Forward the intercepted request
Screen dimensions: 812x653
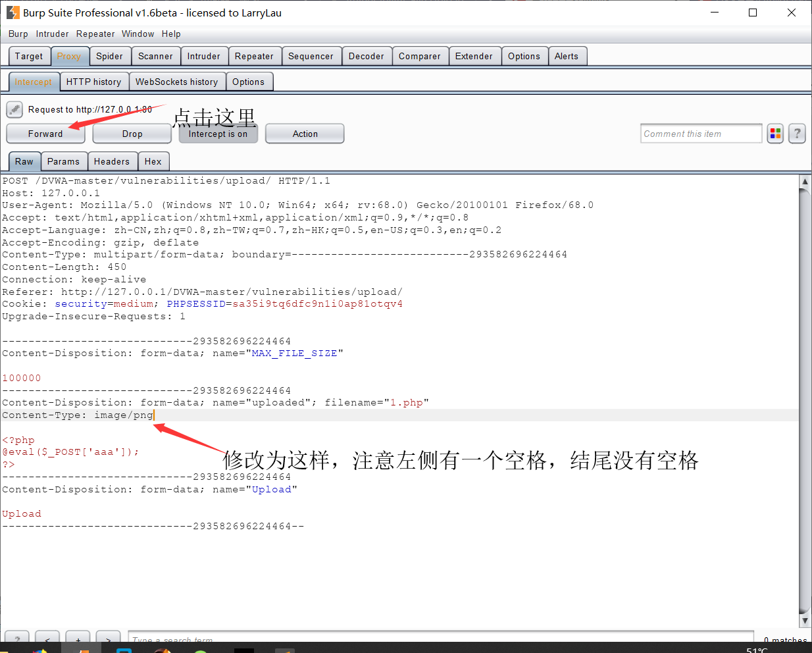(x=45, y=134)
